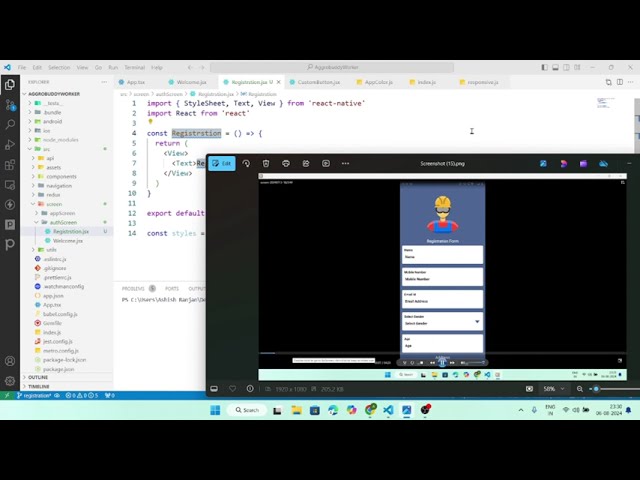Expand the TIMELINE section
The width and height of the screenshot is (640, 480).
click(x=39, y=386)
